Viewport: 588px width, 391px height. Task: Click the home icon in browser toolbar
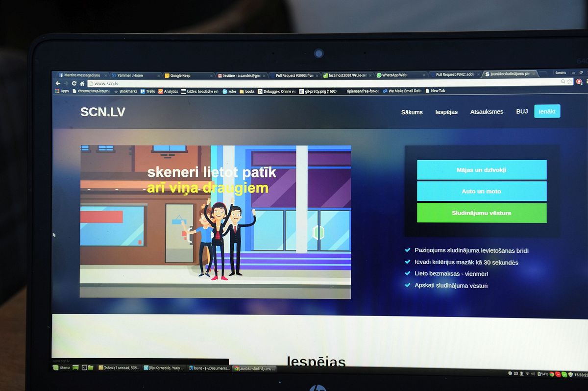pyautogui.click(x=82, y=83)
